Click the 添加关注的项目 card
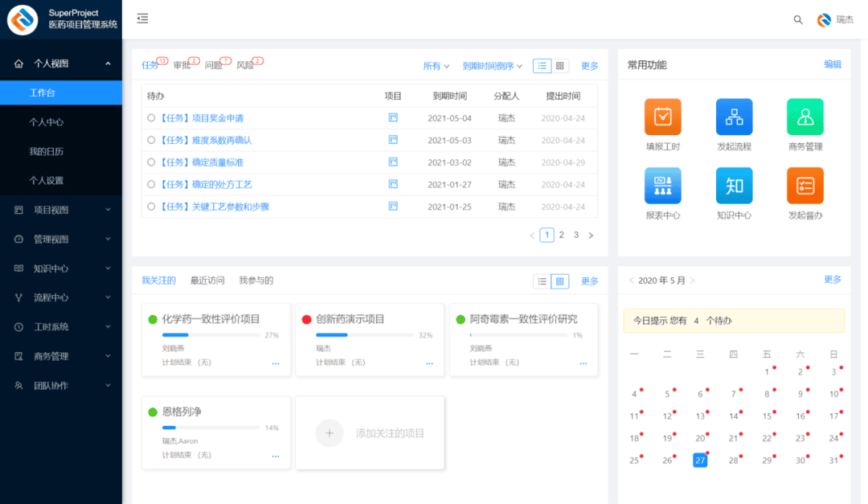This screenshot has height=504, width=868. pos(370,433)
